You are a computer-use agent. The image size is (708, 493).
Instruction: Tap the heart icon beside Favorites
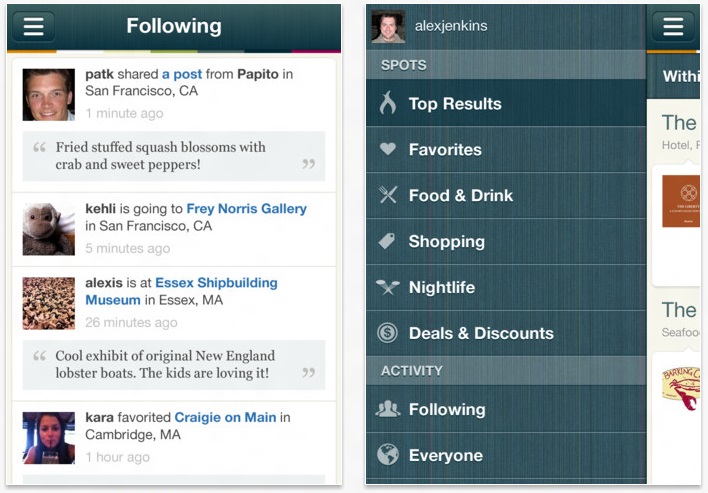388,149
